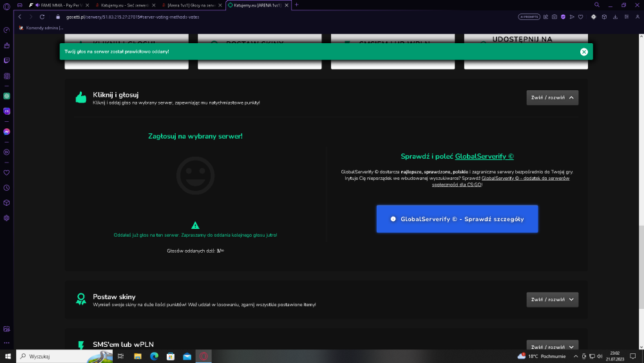Close the FAME MMA tab
The width and height of the screenshot is (644, 363).
pos(87,5)
